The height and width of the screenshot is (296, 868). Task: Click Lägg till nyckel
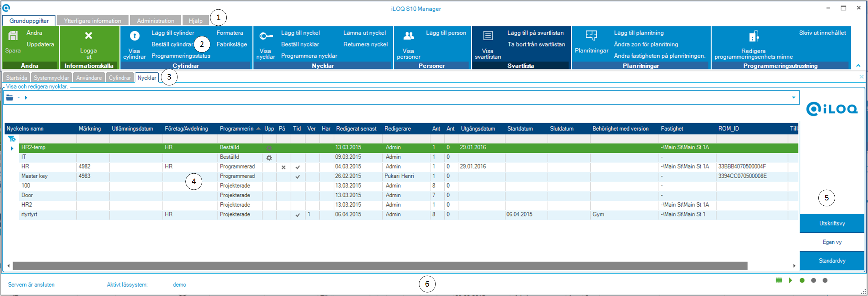tap(300, 33)
